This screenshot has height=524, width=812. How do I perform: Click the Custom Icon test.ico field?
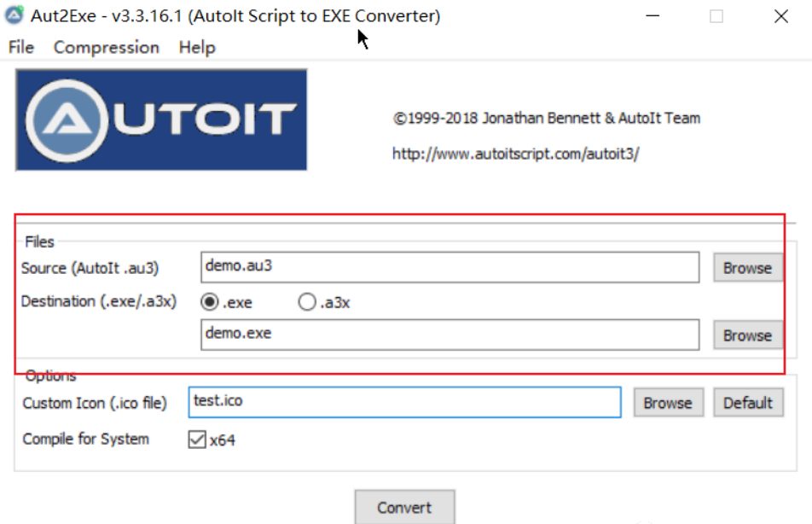(x=405, y=402)
